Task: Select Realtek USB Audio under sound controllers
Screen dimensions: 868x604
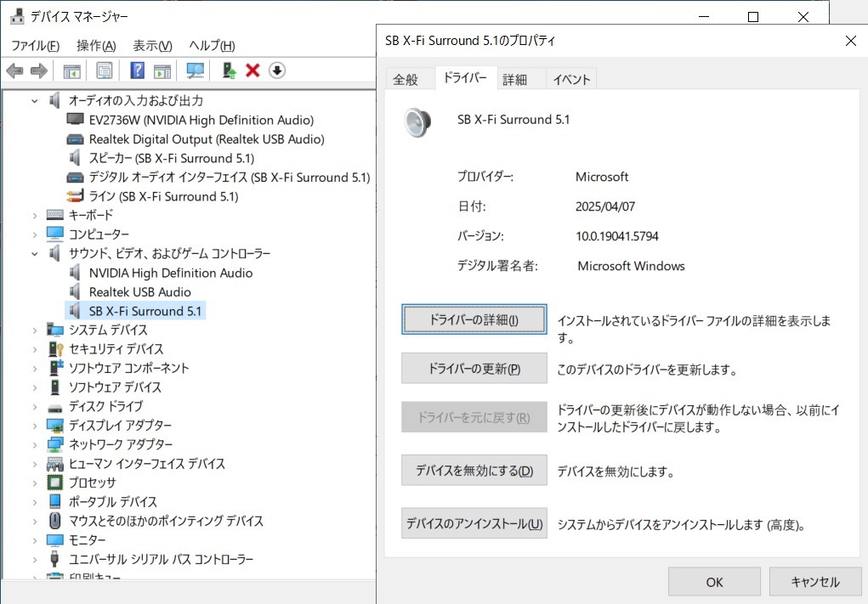Action: [x=139, y=292]
